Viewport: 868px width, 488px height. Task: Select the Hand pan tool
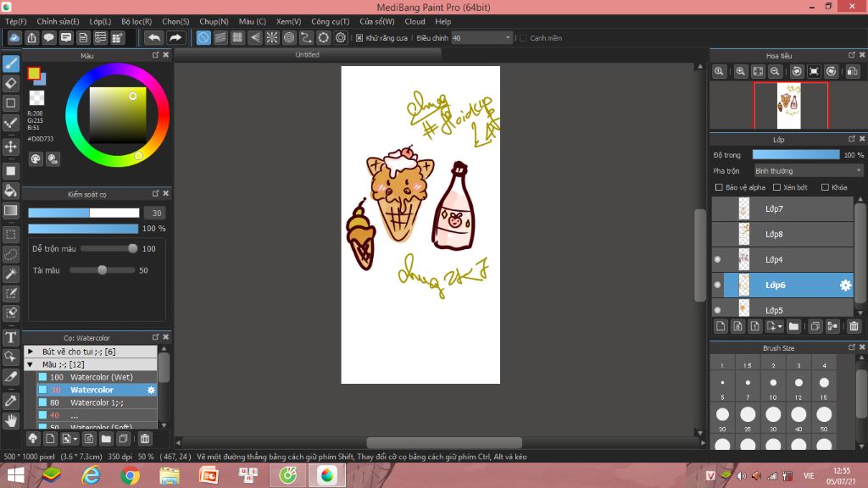tap(11, 420)
